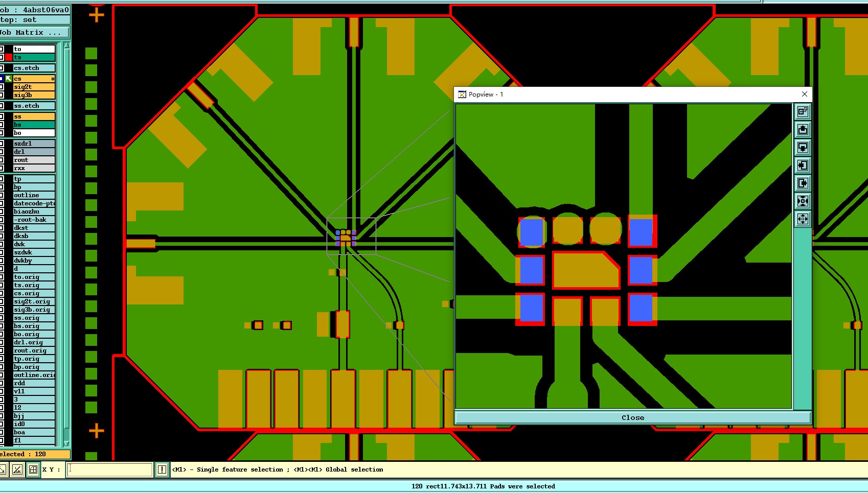Click the Popview zoom-in (arrows inward) icon
Image resolution: width=868 pixels, height=493 pixels.
tap(803, 201)
